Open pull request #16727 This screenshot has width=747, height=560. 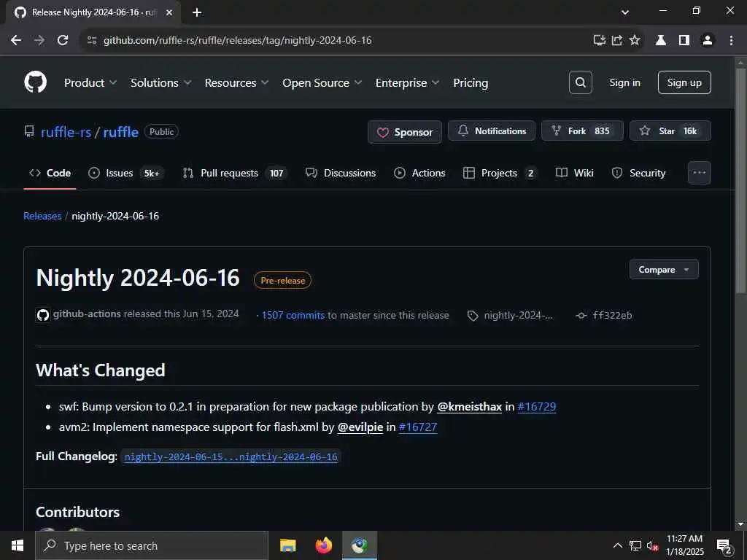coord(417,427)
